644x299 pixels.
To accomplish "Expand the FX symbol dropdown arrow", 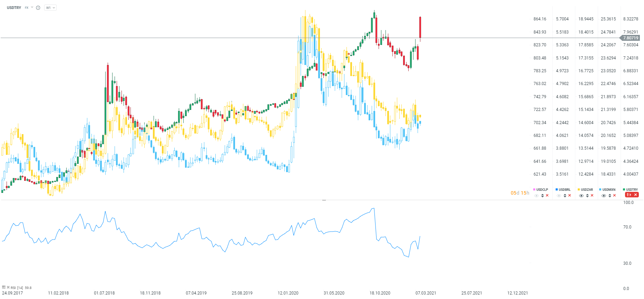I will point(32,7).
